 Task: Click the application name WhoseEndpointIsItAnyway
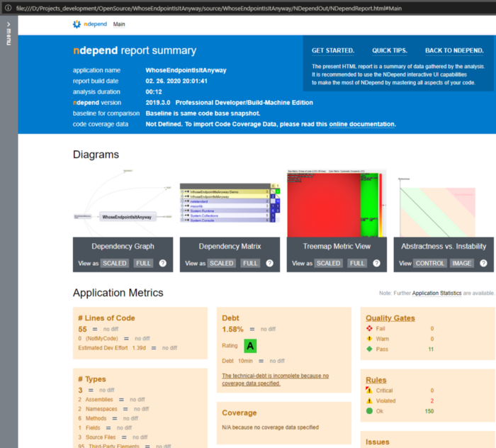[186, 70]
